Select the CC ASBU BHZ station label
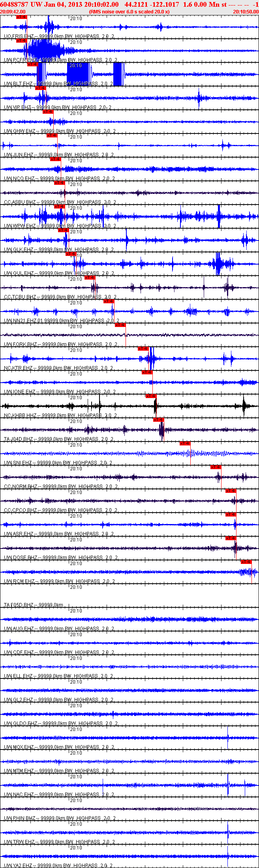Screen dimensions: 259x868 point(20,202)
